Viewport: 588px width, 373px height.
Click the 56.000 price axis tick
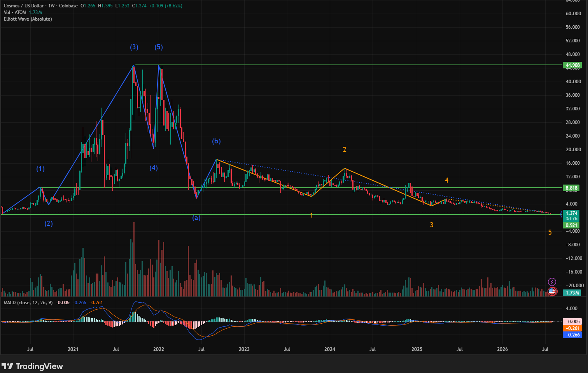coord(573,27)
